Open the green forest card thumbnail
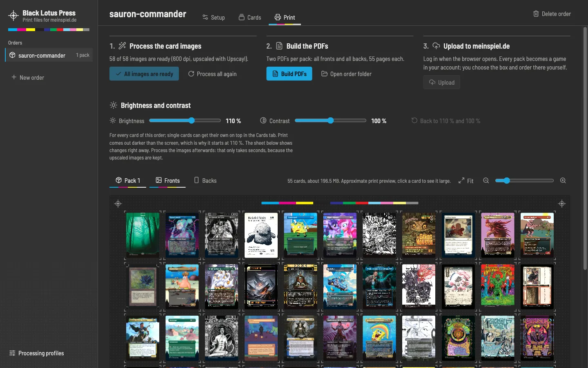 pos(143,235)
